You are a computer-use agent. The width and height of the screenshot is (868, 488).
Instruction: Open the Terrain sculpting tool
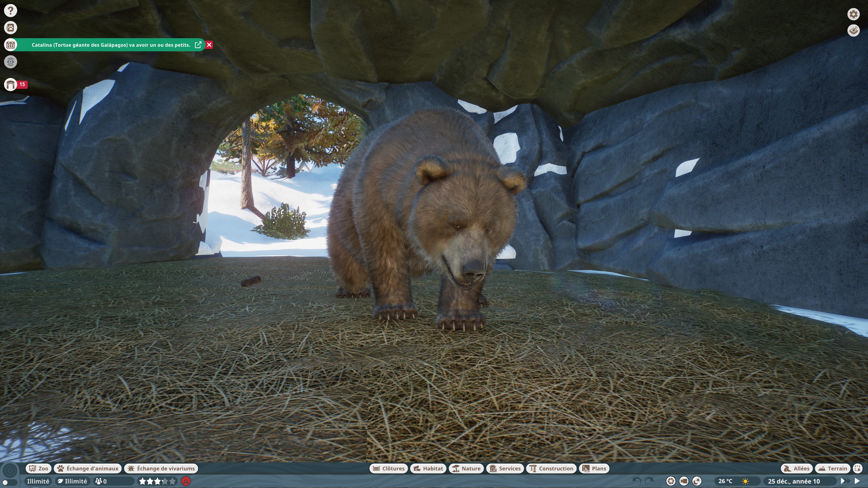(x=833, y=468)
